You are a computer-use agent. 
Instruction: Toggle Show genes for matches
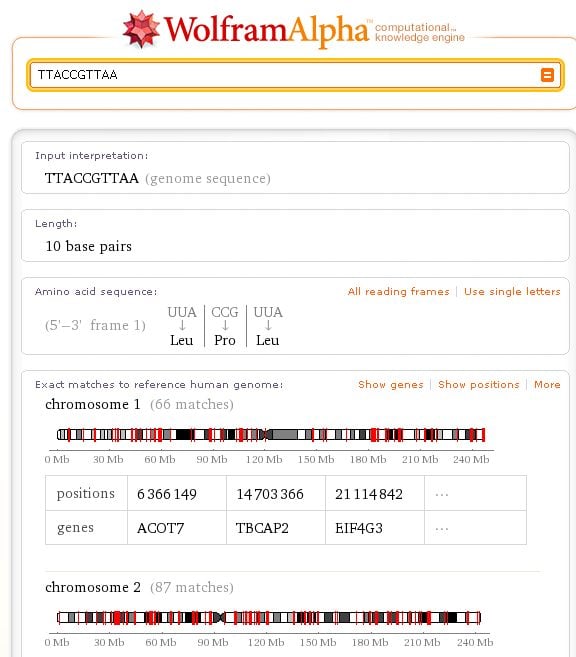pos(390,385)
